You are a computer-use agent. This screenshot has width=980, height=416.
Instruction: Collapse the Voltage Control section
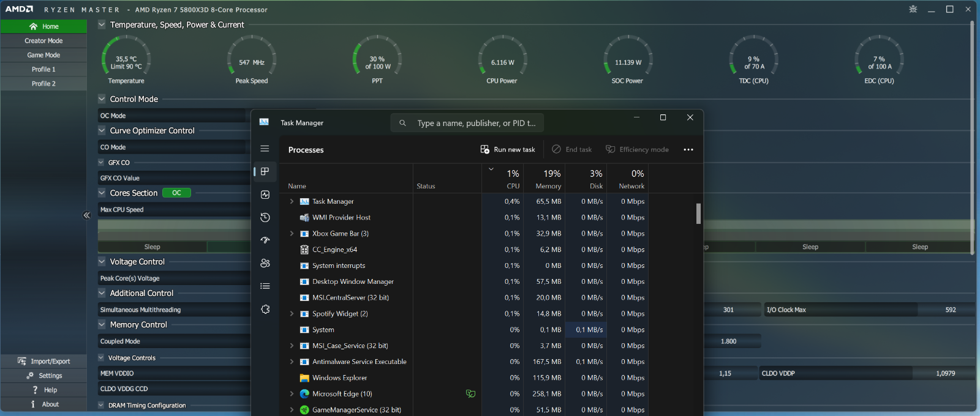[102, 261]
